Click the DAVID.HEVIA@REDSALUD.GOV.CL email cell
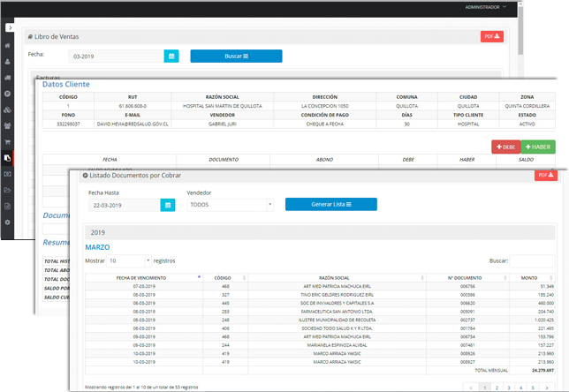The width and height of the screenshot is (569, 392). click(133, 124)
